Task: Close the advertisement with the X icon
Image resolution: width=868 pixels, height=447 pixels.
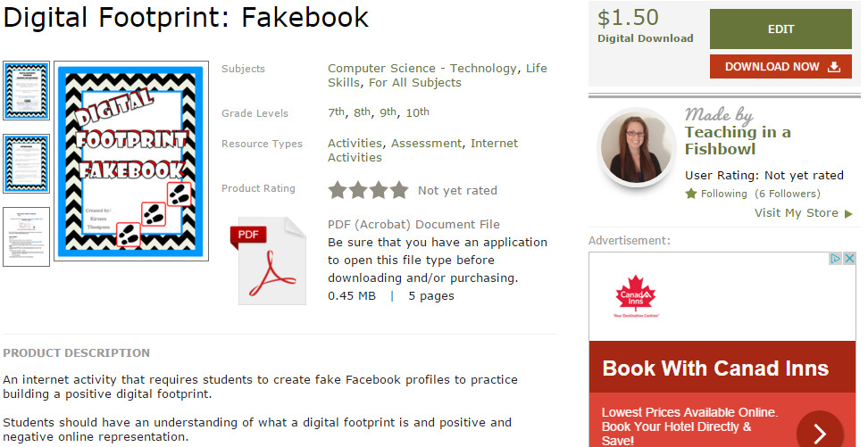Action: pos(849,259)
